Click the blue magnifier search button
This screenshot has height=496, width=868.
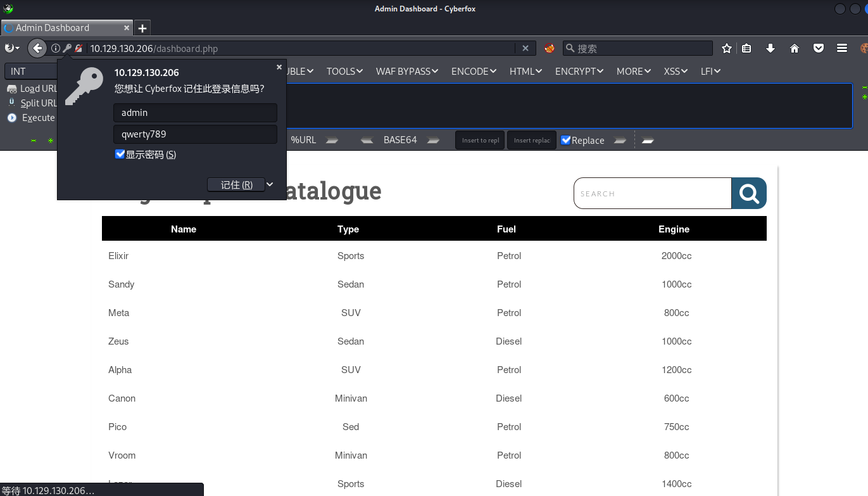749,193
